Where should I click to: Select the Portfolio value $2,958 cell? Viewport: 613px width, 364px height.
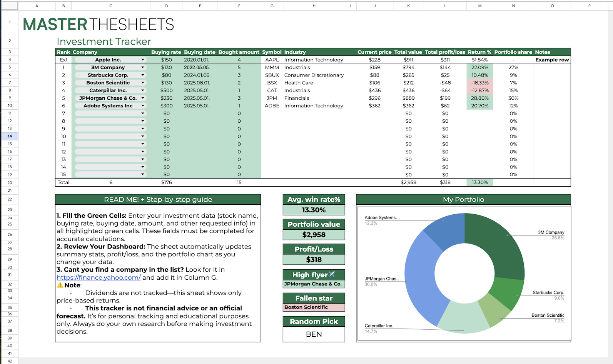pyautogui.click(x=314, y=235)
